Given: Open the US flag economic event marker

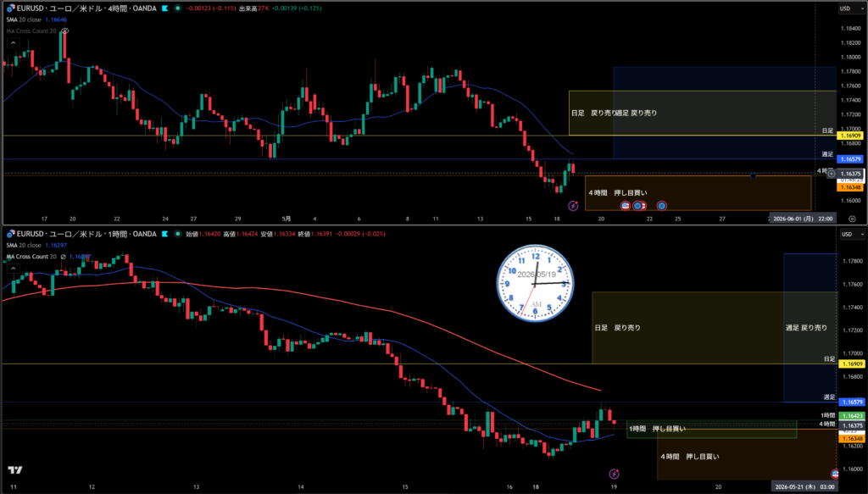Looking at the screenshot, I should tap(625, 206).
